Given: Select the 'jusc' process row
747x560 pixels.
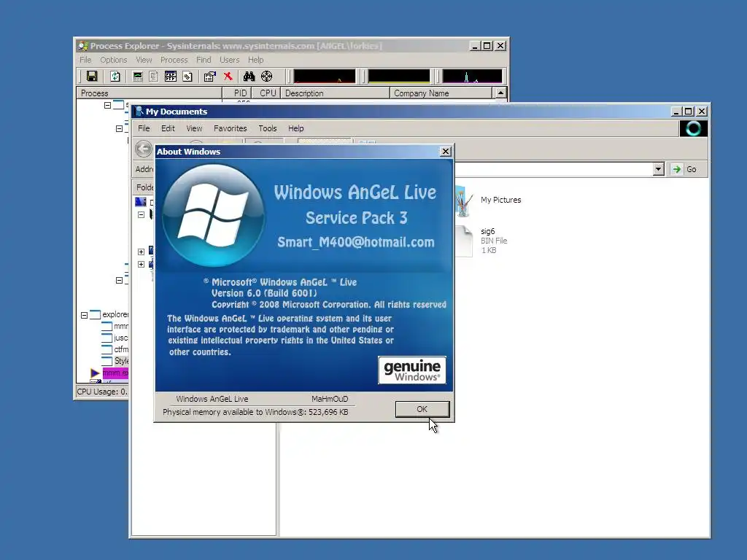Looking at the screenshot, I should (121, 338).
